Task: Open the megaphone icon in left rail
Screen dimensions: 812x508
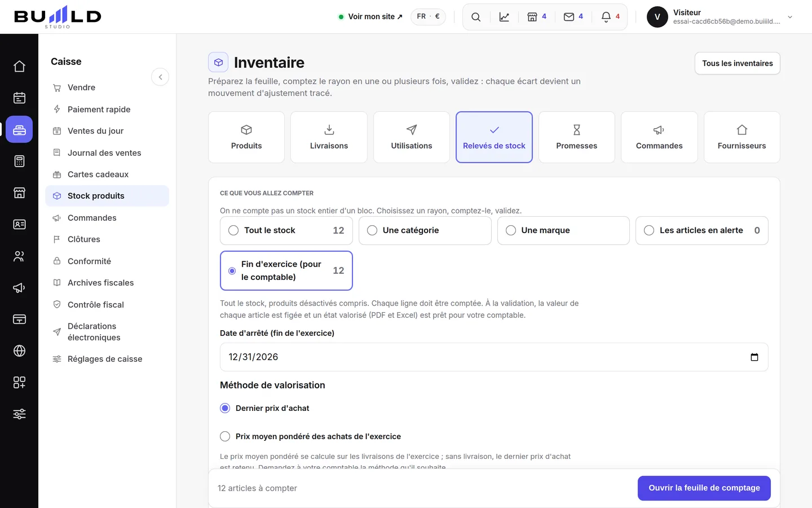Action: coord(19,288)
